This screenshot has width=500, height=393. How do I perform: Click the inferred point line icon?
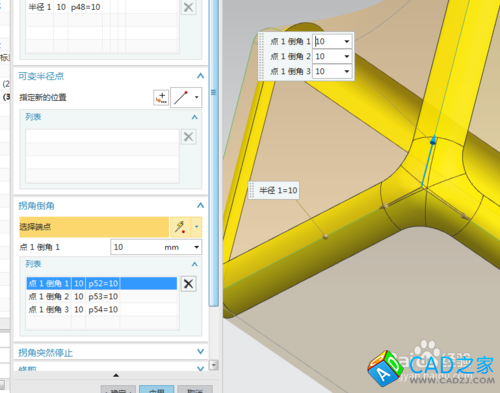point(181,98)
